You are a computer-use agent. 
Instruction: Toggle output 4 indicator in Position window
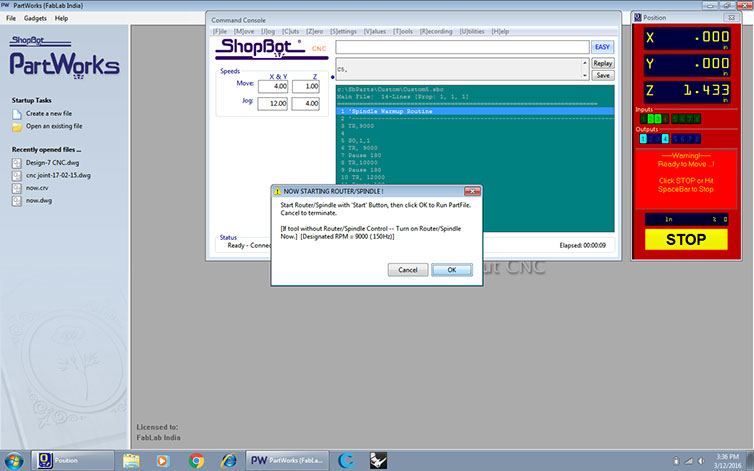coord(665,139)
